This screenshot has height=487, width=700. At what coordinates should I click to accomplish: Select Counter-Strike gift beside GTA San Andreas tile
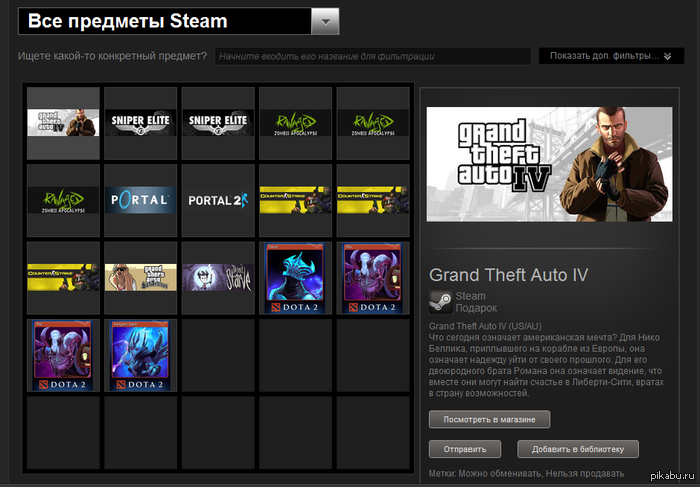pos(63,278)
